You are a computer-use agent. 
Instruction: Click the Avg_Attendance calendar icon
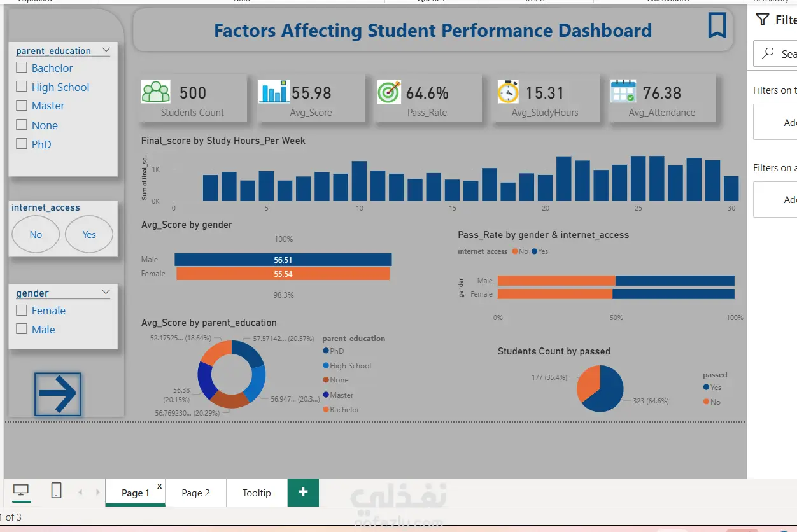(x=623, y=92)
